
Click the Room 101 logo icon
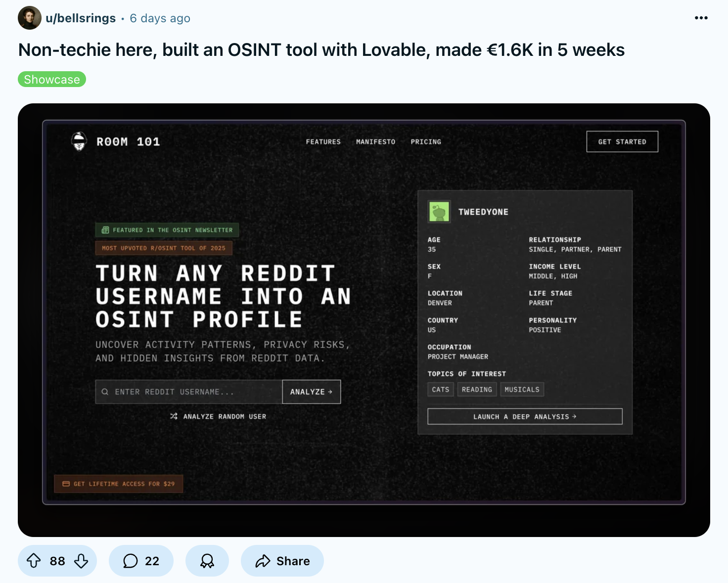(x=79, y=141)
